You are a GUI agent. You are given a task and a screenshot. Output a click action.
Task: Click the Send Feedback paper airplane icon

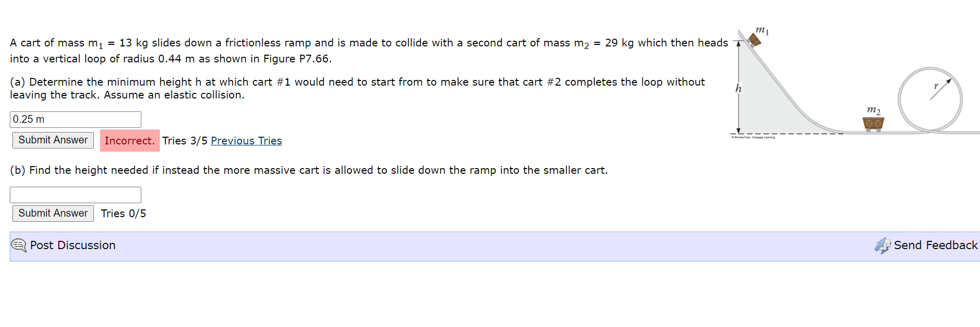pyautogui.click(x=883, y=245)
